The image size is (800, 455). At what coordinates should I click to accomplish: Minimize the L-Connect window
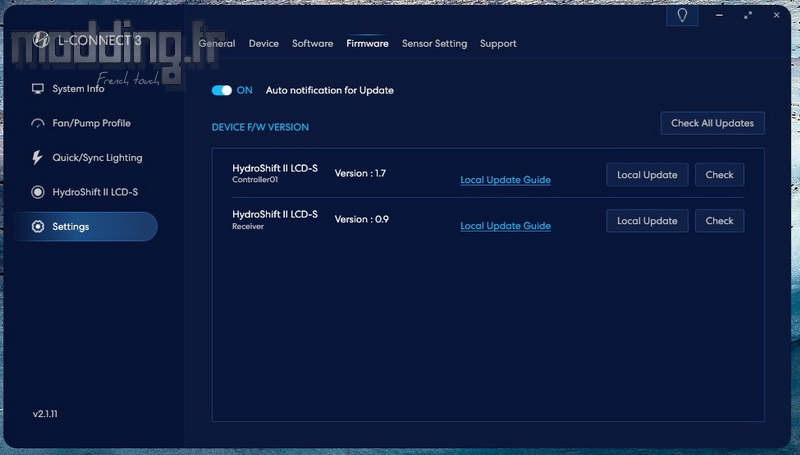(721, 16)
